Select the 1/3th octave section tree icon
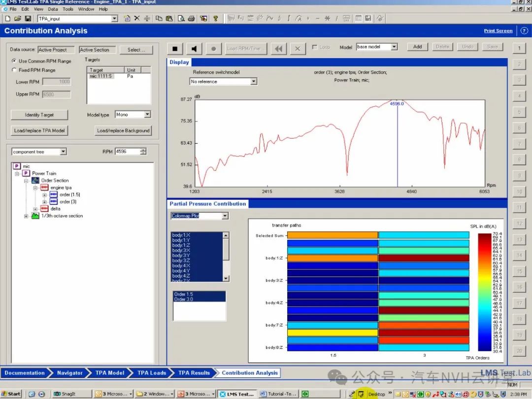Viewport: 532px width, 399px height. 34,216
